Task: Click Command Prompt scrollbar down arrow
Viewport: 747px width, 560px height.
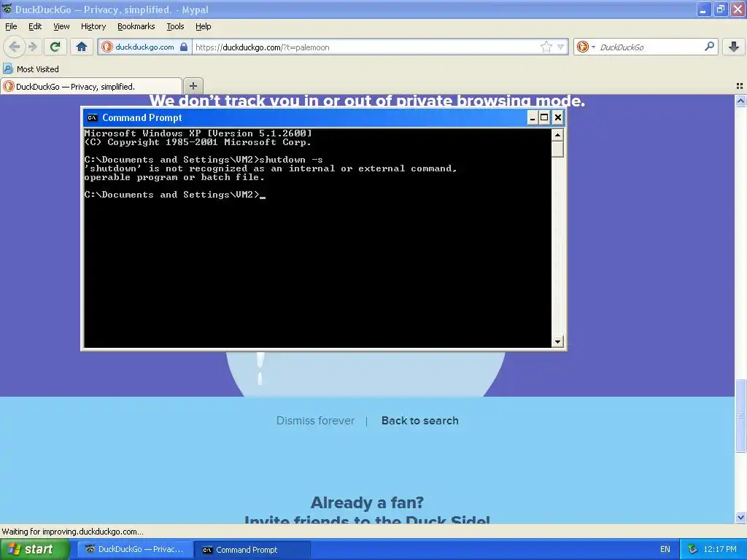Action: pyautogui.click(x=557, y=341)
